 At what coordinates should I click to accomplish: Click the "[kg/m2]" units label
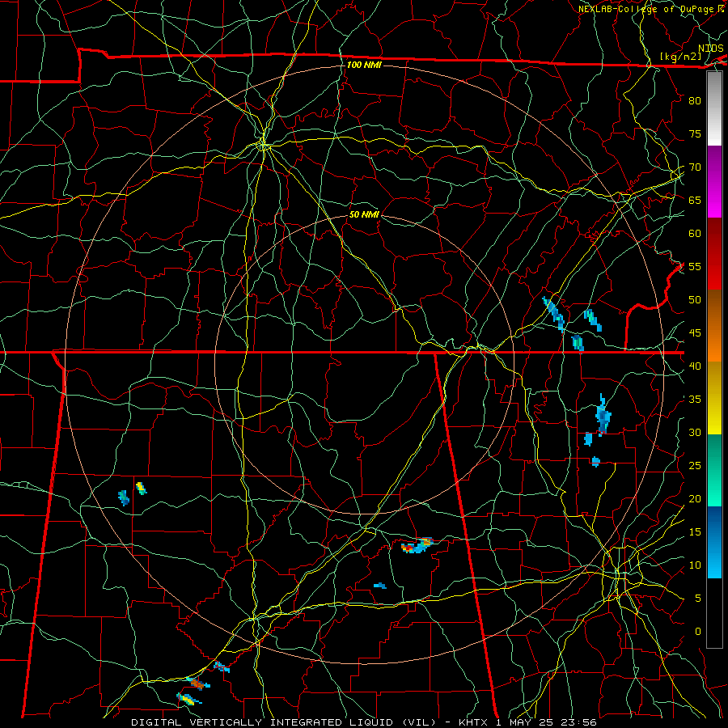pyautogui.click(x=680, y=57)
